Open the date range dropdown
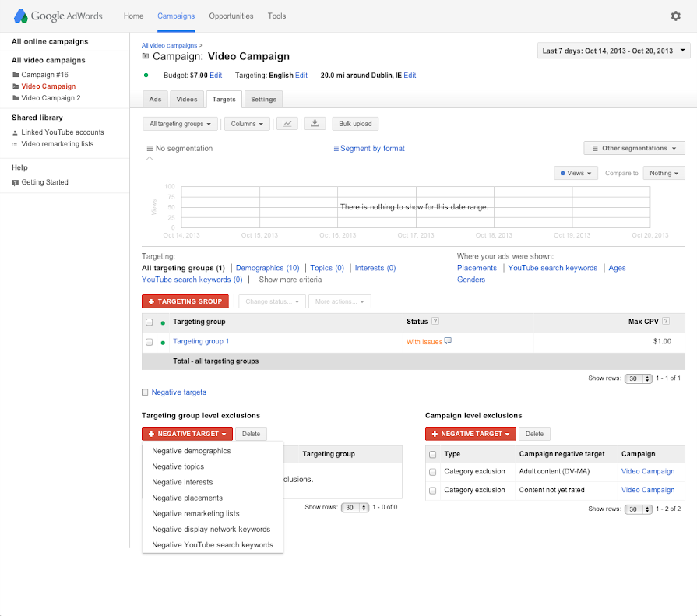 (x=614, y=51)
